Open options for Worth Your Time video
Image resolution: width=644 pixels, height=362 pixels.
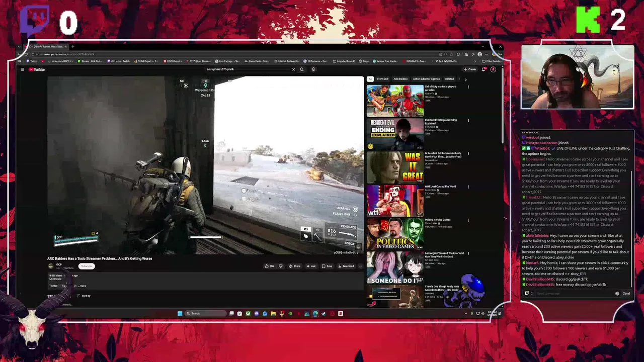click(468, 153)
